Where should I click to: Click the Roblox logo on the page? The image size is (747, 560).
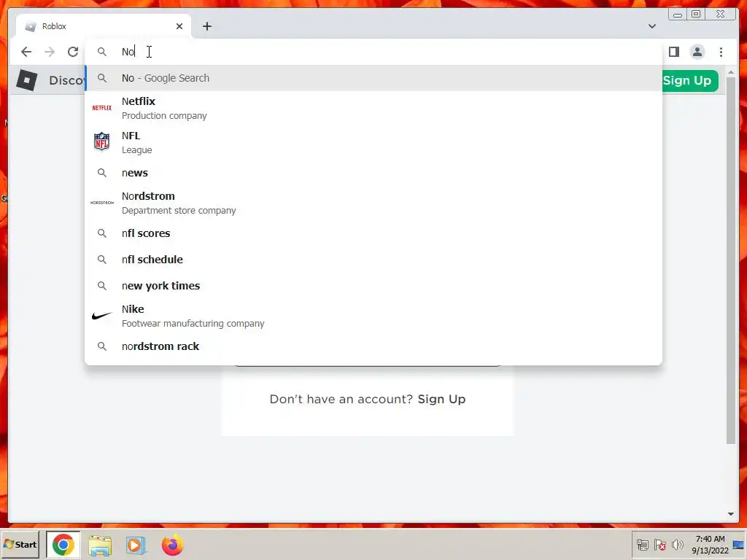click(27, 80)
